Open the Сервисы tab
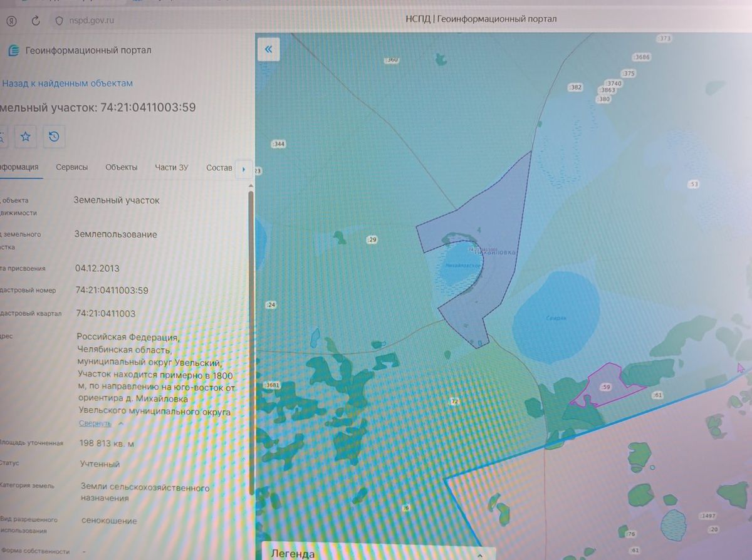The width and height of the screenshot is (752, 560). tap(72, 167)
